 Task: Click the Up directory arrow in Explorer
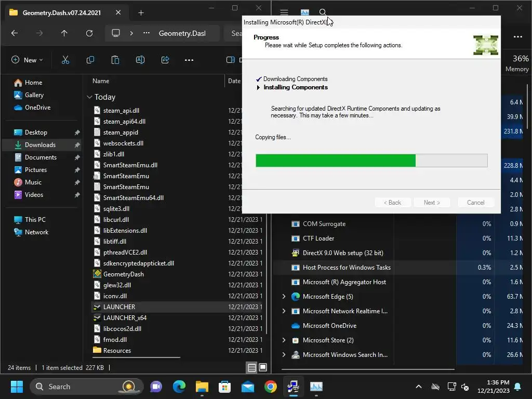click(x=64, y=33)
